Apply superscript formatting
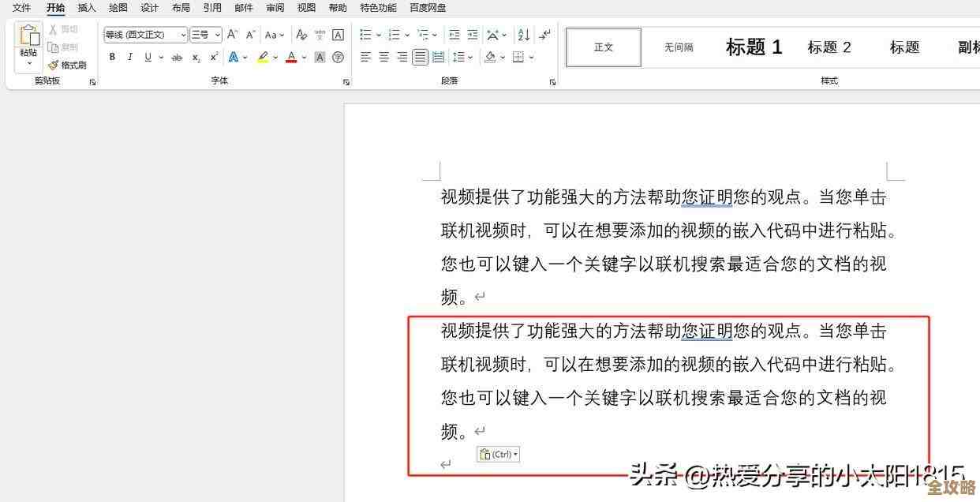980x502 pixels. point(213,57)
